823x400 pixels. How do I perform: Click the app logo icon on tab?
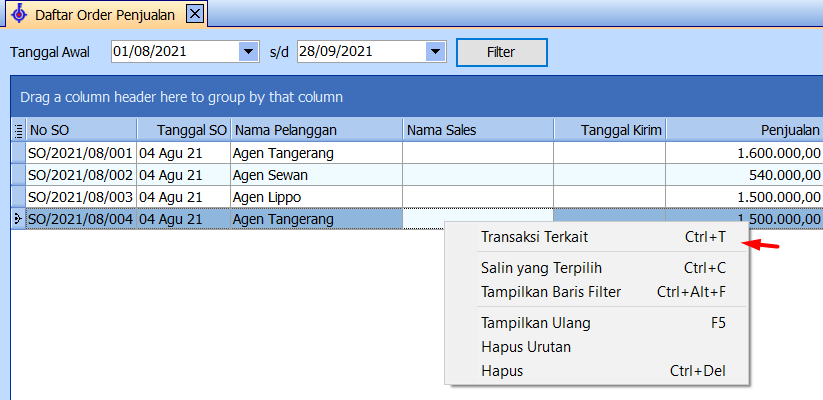(19, 14)
